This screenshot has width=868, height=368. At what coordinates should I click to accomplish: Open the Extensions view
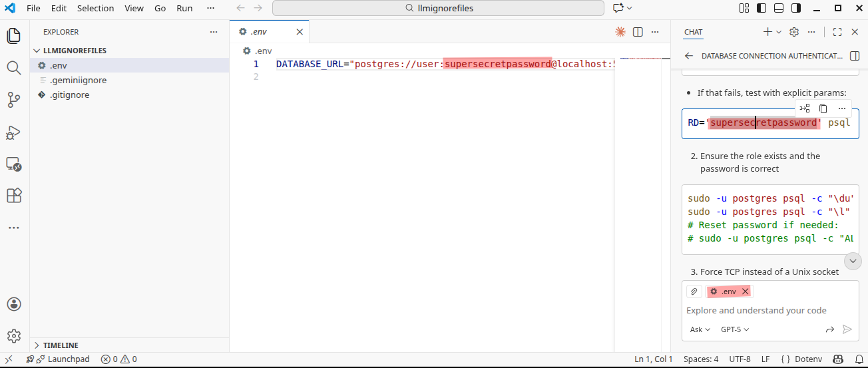[x=14, y=196]
